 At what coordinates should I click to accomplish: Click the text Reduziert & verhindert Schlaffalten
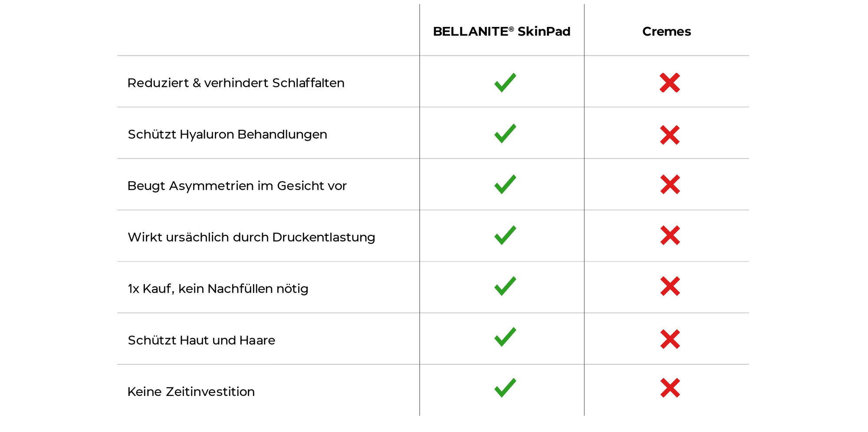pos(236,83)
